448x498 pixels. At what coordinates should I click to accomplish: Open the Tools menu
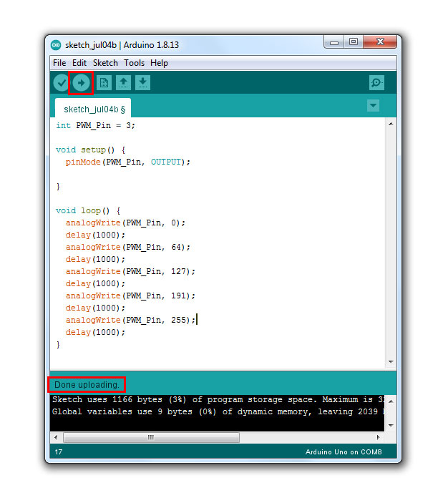134,63
